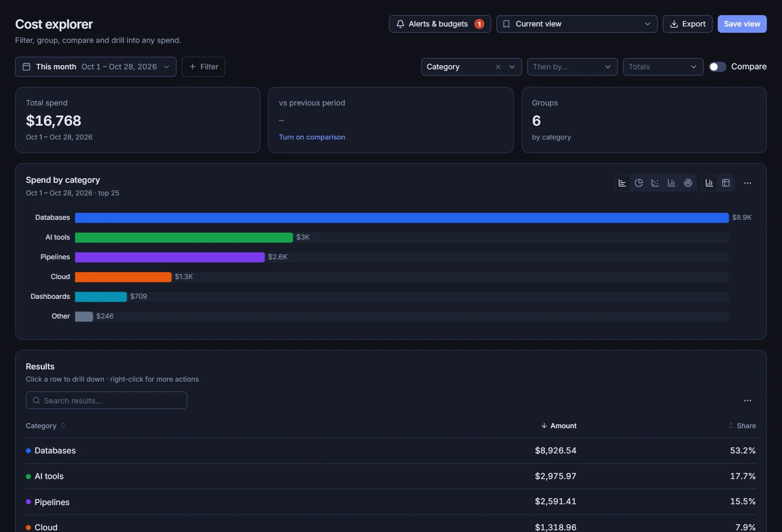This screenshot has width=782, height=532.
Task: Expand the Current view dropdown
Action: (577, 24)
